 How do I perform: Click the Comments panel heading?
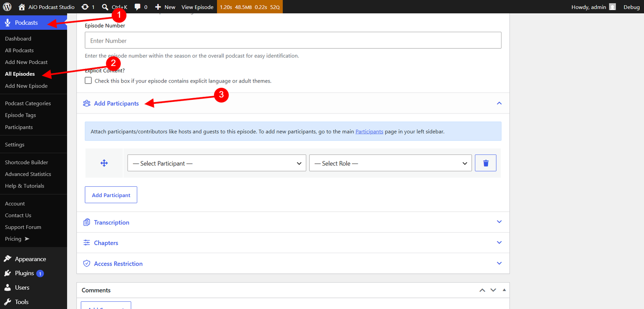pyautogui.click(x=96, y=290)
